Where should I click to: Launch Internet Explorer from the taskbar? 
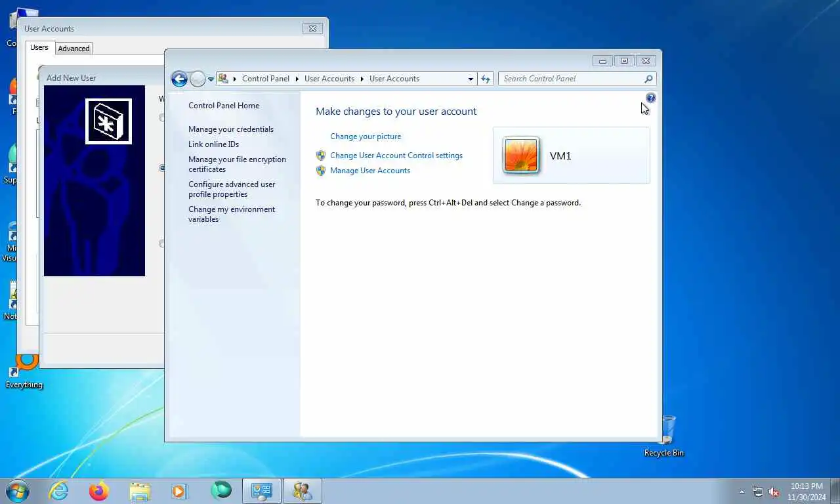pos(59,491)
